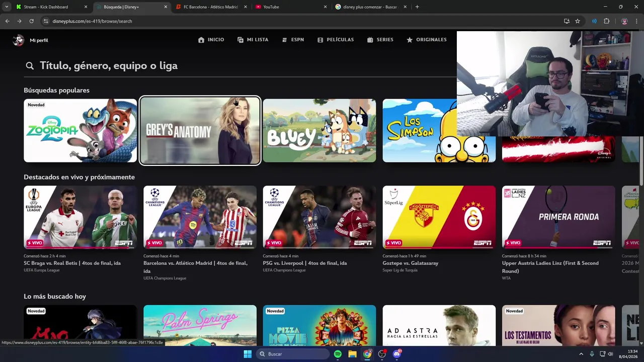Open the Zootopia 2 thumbnail
Image resolution: width=644 pixels, height=362 pixels.
click(x=80, y=131)
